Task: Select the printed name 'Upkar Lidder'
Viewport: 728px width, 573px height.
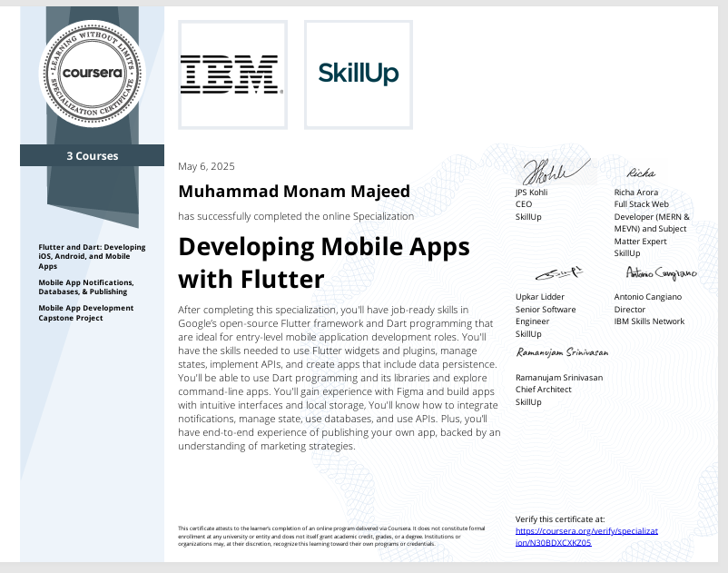Action: [540, 297]
